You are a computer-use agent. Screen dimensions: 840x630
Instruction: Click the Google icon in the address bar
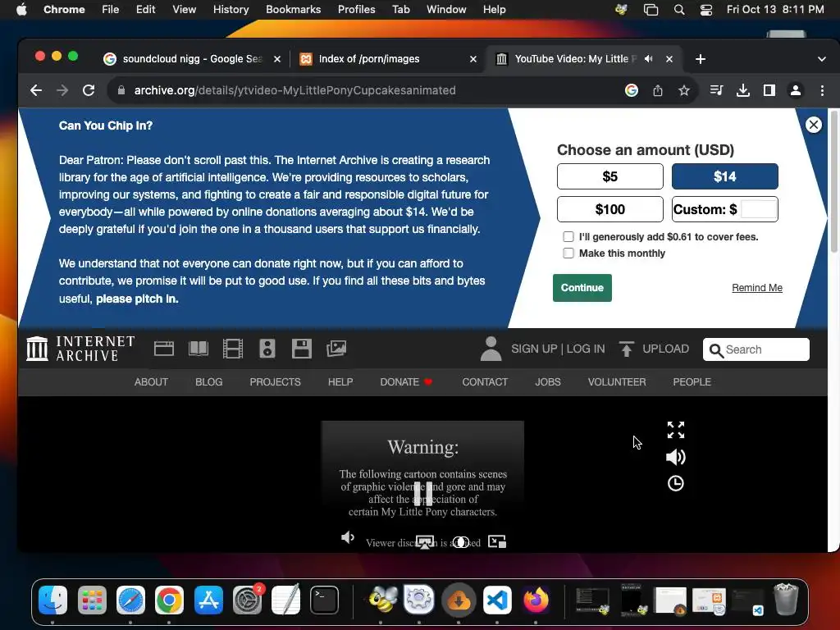pos(631,90)
